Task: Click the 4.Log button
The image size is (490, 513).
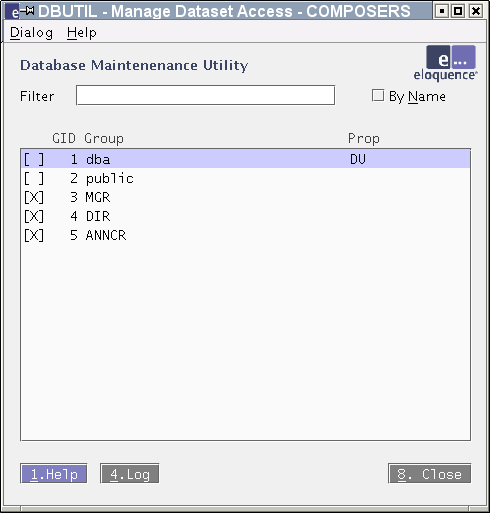Action: [130, 473]
